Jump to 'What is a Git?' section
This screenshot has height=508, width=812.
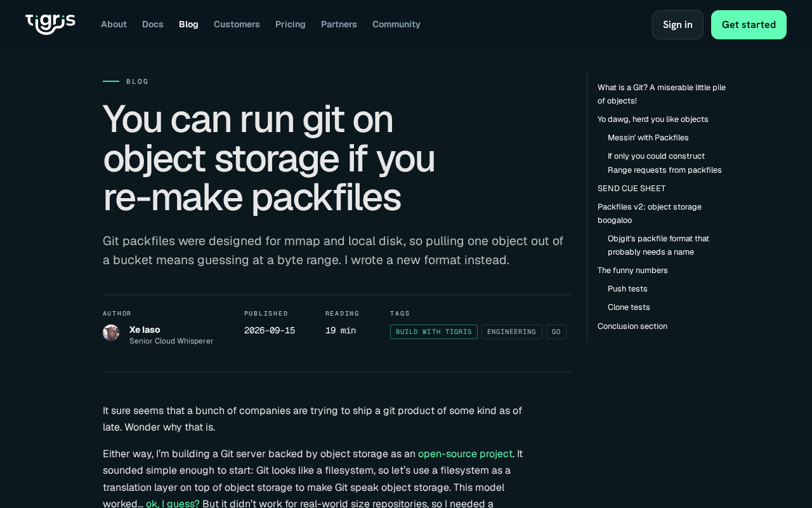tap(662, 94)
